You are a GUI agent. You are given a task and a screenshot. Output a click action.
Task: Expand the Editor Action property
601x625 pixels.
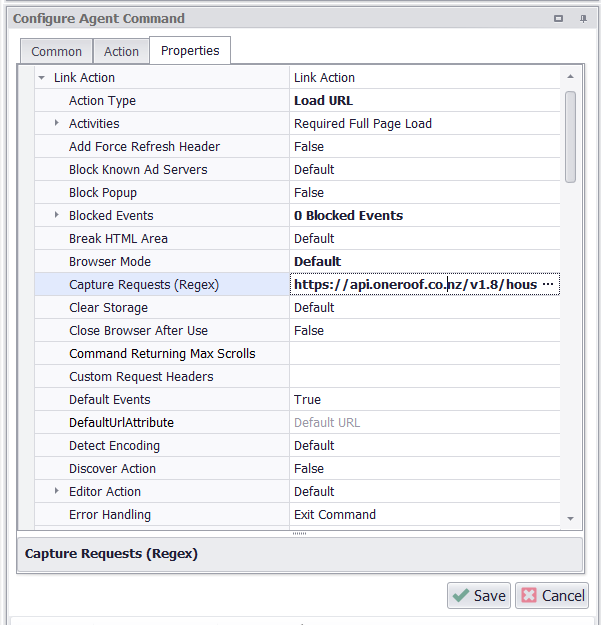[x=57, y=492]
